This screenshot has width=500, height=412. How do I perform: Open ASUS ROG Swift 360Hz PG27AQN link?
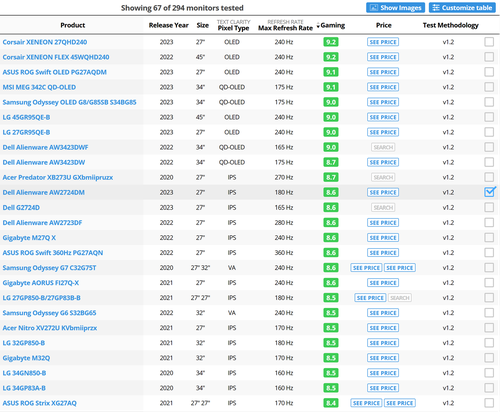click(53, 253)
